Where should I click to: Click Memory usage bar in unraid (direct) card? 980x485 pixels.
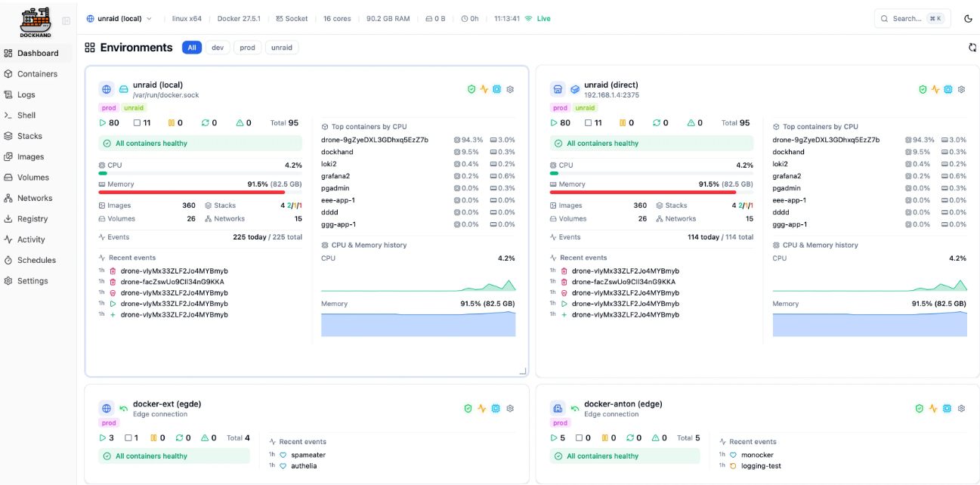651,193
